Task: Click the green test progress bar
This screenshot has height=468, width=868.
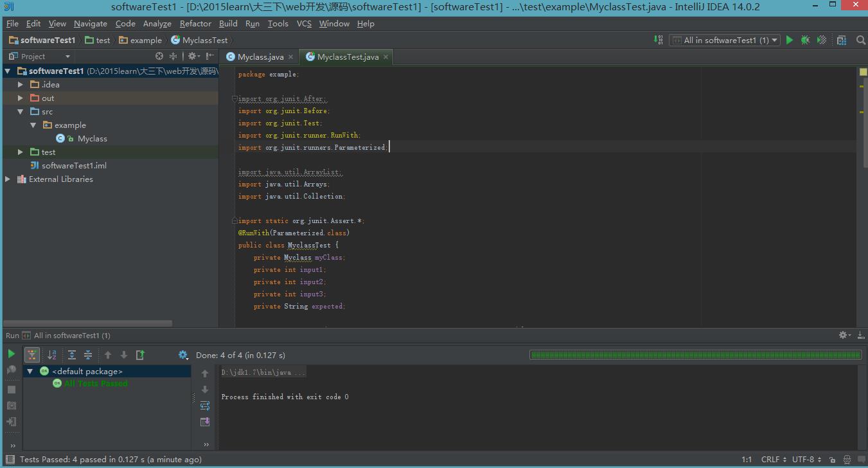Action: pyautogui.click(x=695, y=355)
